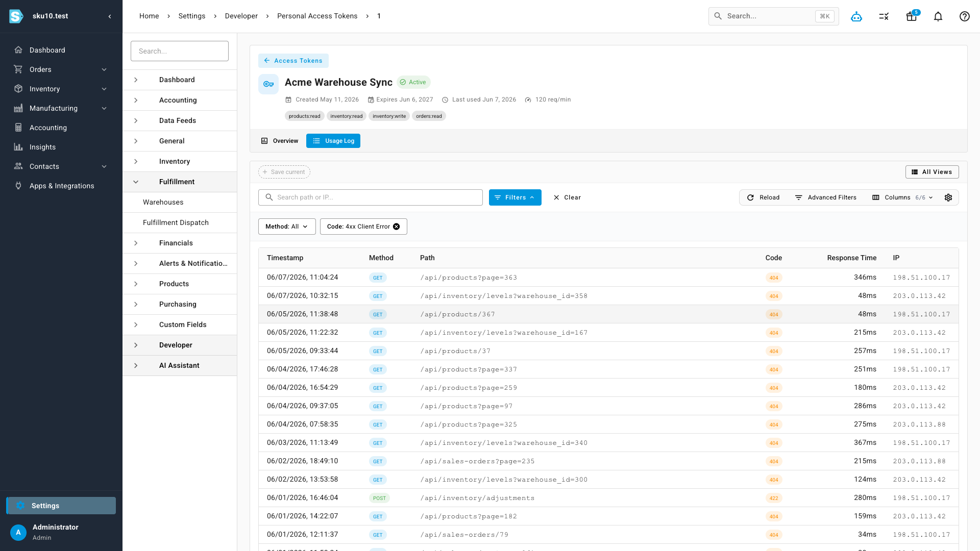The image size is (980, 551).
Task: Expand the Contacts menu
Action: point(104,166)
